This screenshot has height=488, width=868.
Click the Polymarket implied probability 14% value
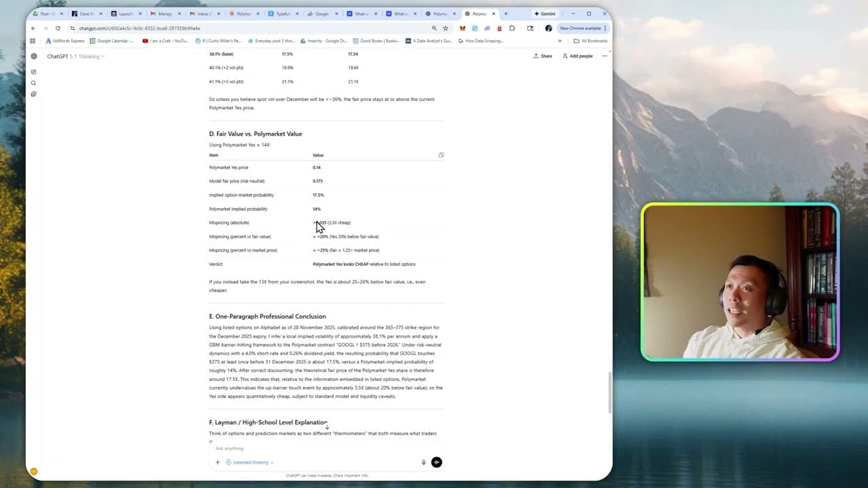(x=317, y=209)
